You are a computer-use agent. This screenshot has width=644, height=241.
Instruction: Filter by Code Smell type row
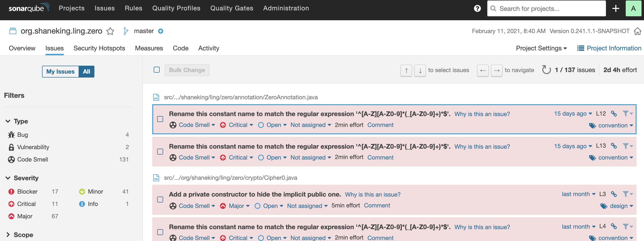click(x=68, y=159)
